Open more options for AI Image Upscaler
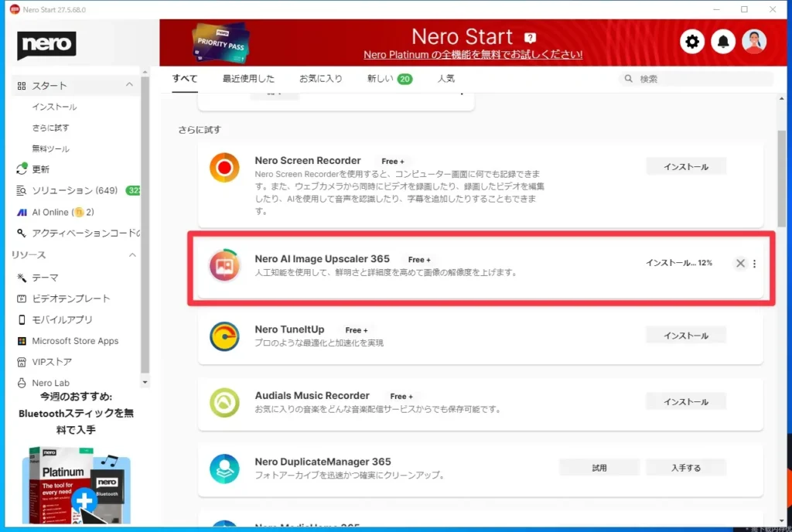The width and height of the screenshot is (792, 532). 755,264
